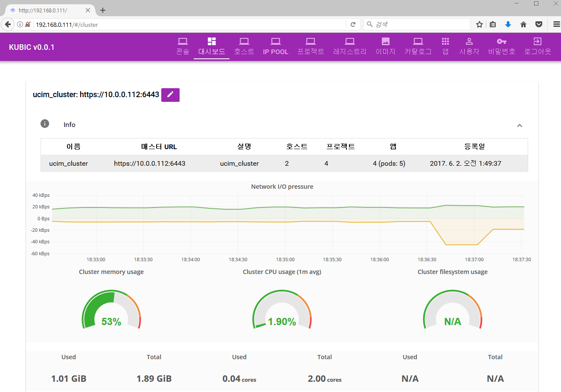The width and height of the screenshot is (561, 392).
Task: Click the pencil edit cluster button
Action: tap(170, 95)
